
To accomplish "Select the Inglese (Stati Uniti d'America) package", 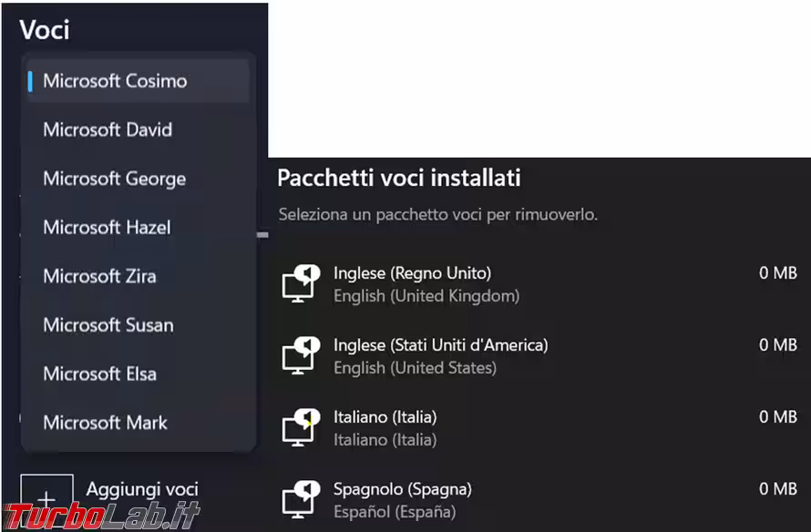I will click(440, 345).
